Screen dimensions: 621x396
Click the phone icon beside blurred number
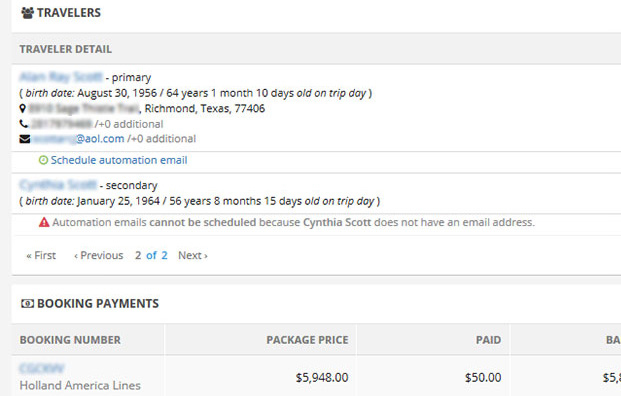(x=23, y=124)
